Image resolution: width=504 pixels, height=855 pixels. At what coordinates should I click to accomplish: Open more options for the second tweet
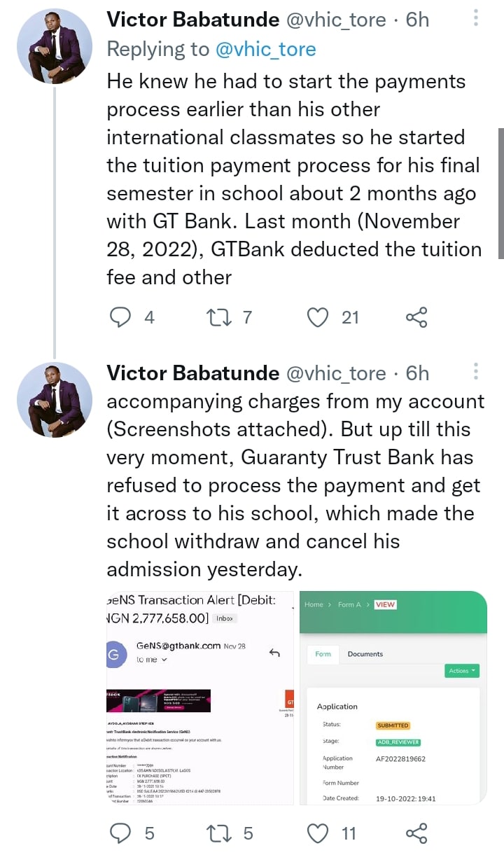476,373
